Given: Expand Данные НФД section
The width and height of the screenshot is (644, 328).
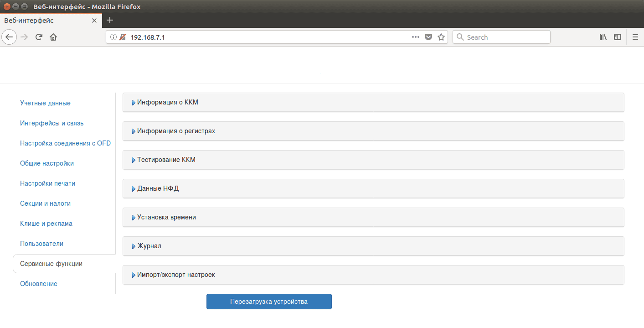Looking at the screenshot, I should 373,188.
